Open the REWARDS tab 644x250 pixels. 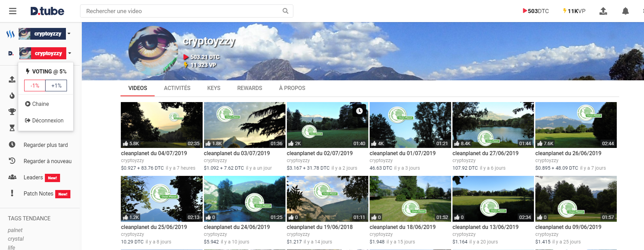tap(250, 88)
